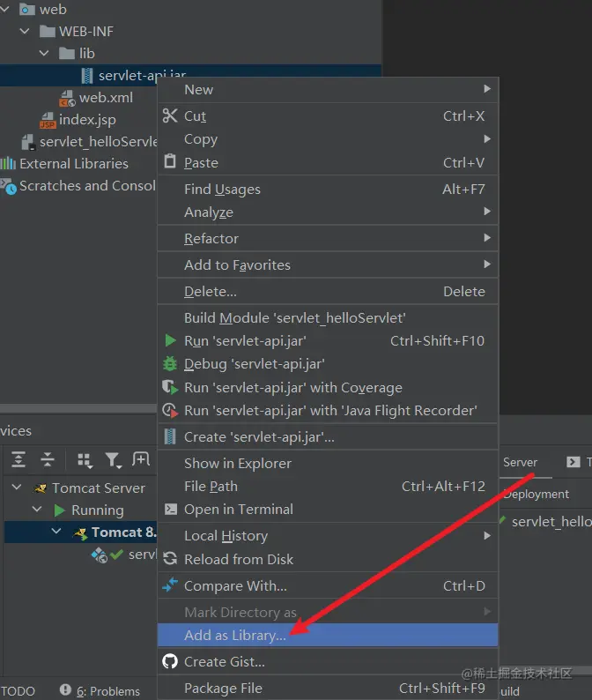Collapse the web folder
Image resolution: width=592 pixels, height=700 pixels.
(5, 9)
